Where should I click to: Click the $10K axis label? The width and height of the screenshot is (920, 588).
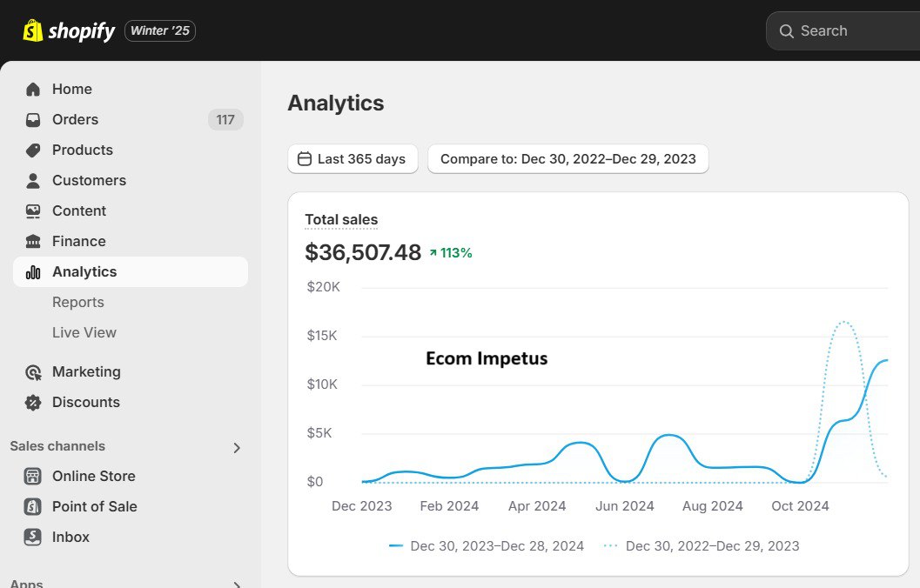[x=322, y=384]
